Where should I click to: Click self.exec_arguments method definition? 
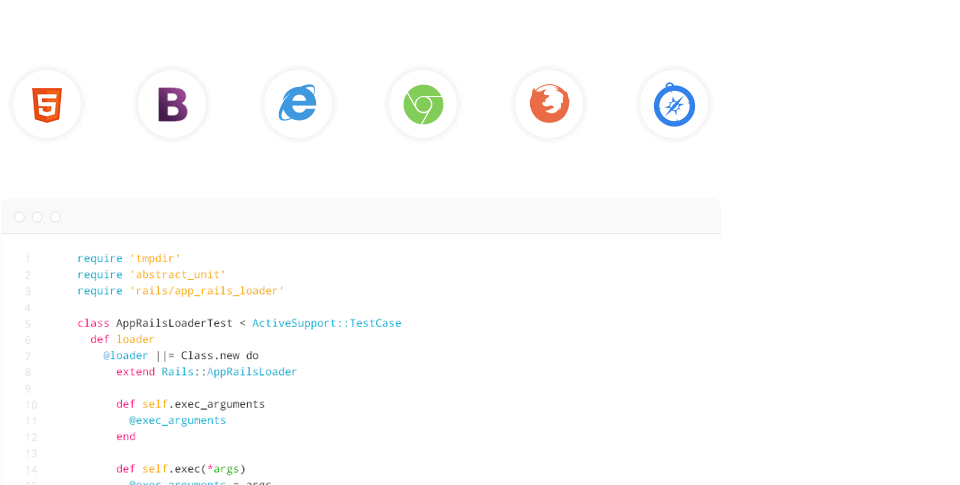point(203,404)
